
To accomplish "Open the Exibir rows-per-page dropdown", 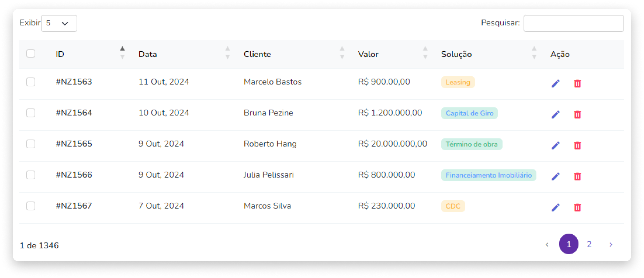I will (x=59, y=23).
